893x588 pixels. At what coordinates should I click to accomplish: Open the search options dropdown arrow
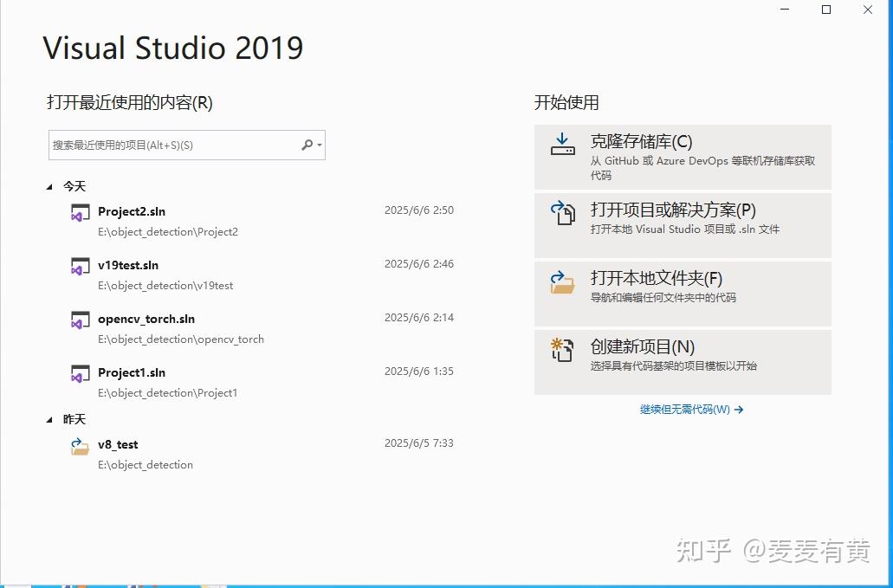click(x=319, y=145)
